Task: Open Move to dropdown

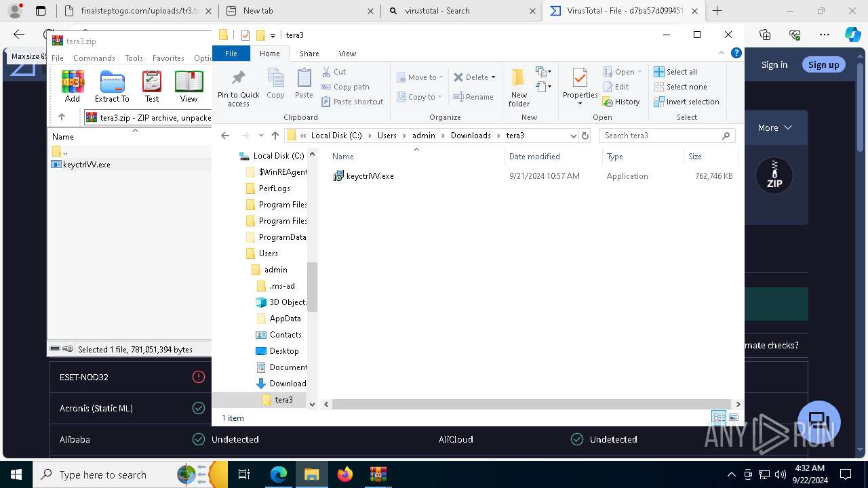Action: (x=420, y=77)
